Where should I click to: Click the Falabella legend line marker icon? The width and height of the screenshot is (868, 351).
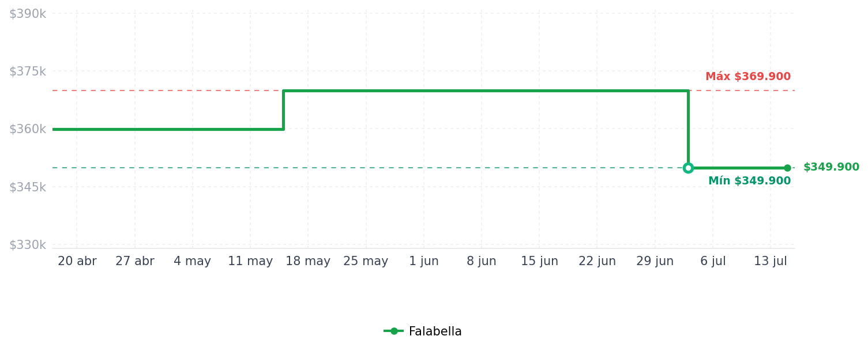pos(394,331)
